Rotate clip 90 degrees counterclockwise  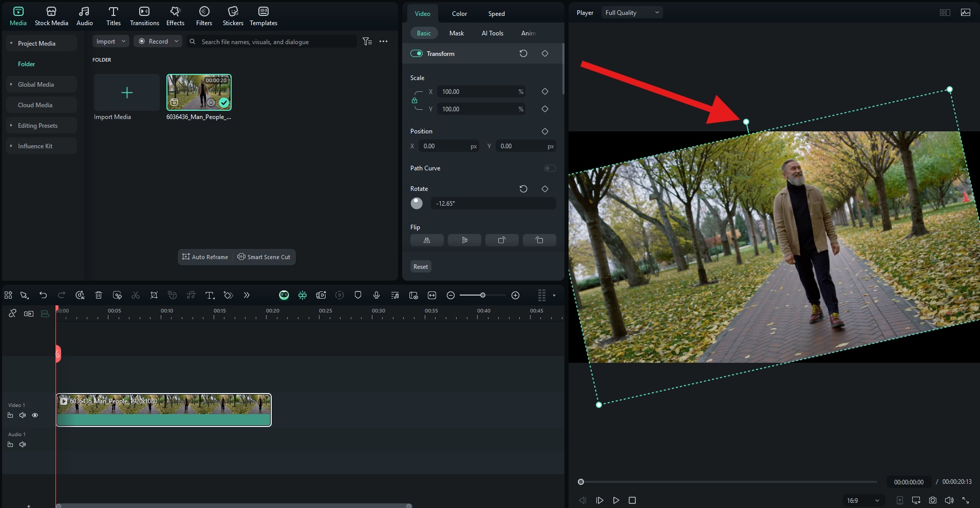coord(539,240)
